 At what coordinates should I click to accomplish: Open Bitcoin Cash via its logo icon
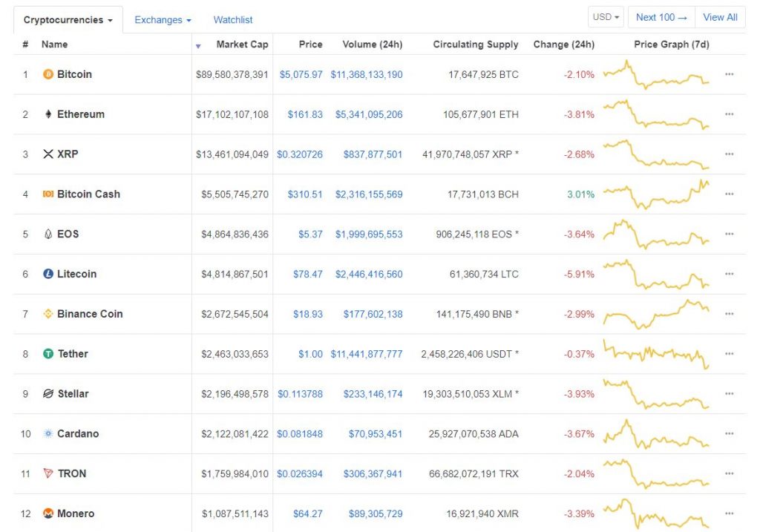(47, 194)
